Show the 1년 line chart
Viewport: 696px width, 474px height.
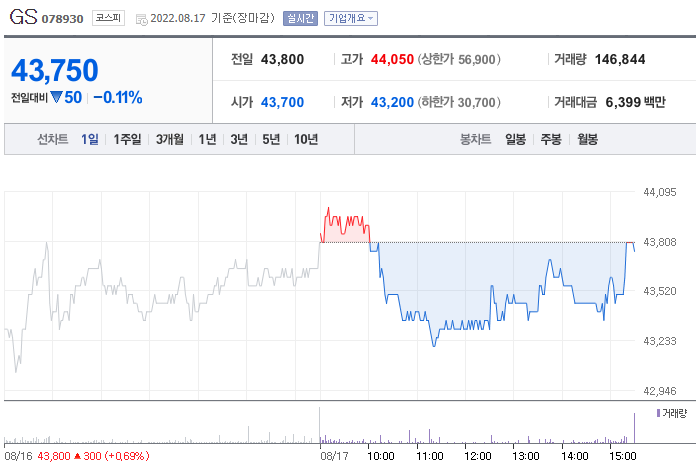coord(207,139)
